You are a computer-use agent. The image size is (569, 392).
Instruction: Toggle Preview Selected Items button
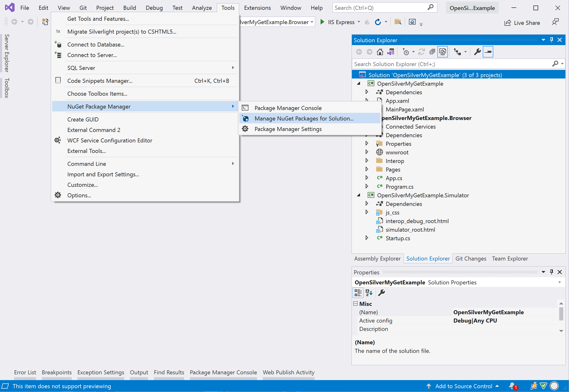pos(488,52)
